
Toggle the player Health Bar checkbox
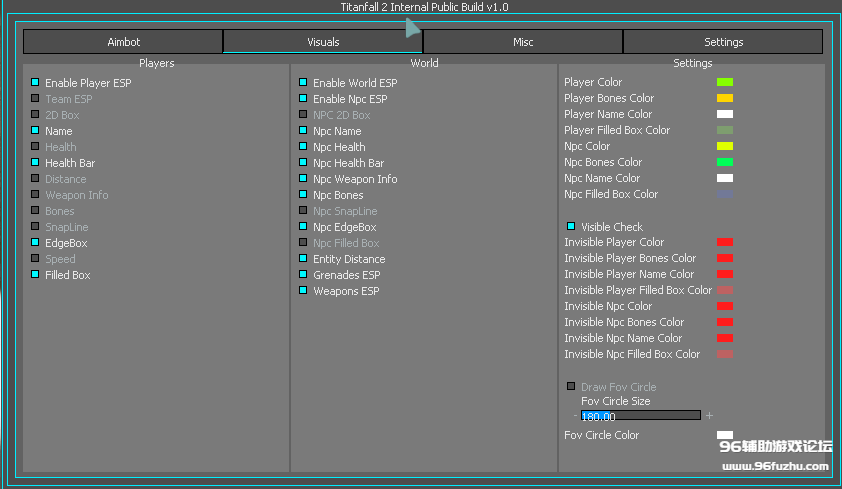[x=35, y=163]
